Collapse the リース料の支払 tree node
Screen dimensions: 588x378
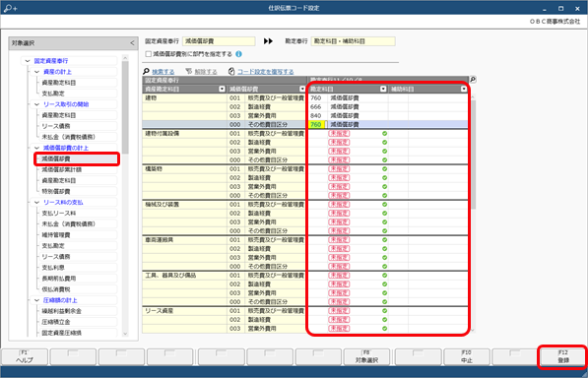(x=36, y=203)
